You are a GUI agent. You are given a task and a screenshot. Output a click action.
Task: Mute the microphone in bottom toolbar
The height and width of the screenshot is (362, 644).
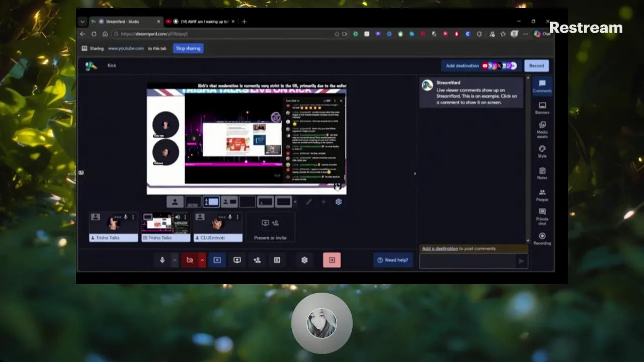click(x=162, y=260)
